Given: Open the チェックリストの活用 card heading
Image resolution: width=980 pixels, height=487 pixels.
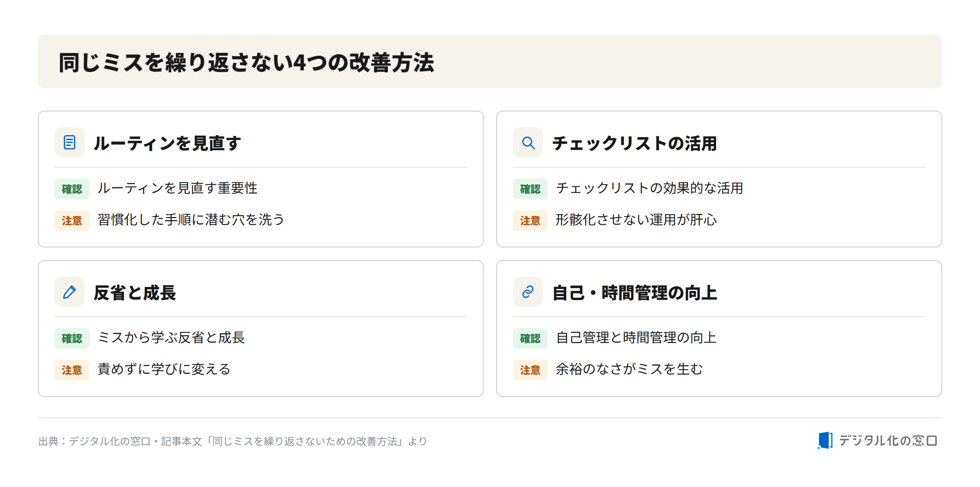Looking at the screenshot, I should pos(634,143).
